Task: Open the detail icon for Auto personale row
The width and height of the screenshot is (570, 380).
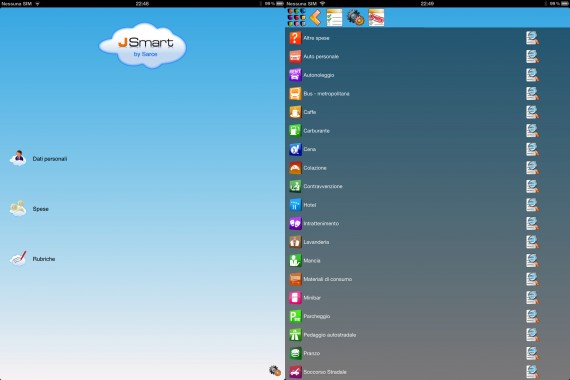Action: [x=532, y=56]
